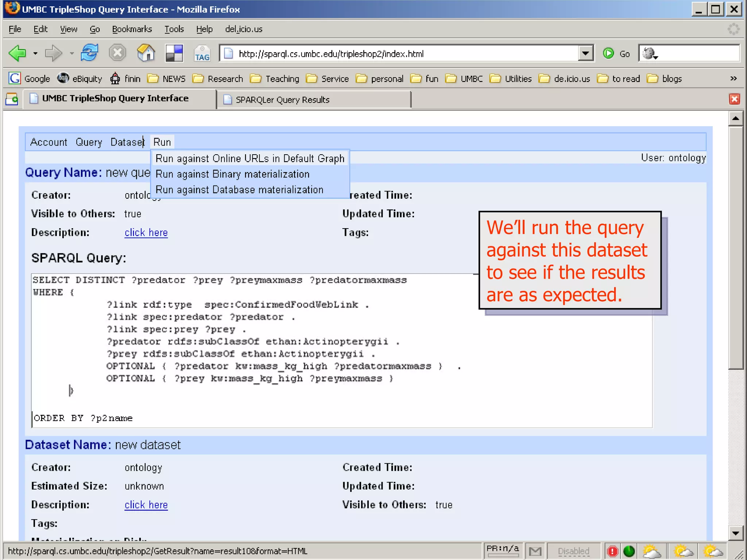
Task: Open the de.icio.us bookmark folder
Action: pos(564,78)
